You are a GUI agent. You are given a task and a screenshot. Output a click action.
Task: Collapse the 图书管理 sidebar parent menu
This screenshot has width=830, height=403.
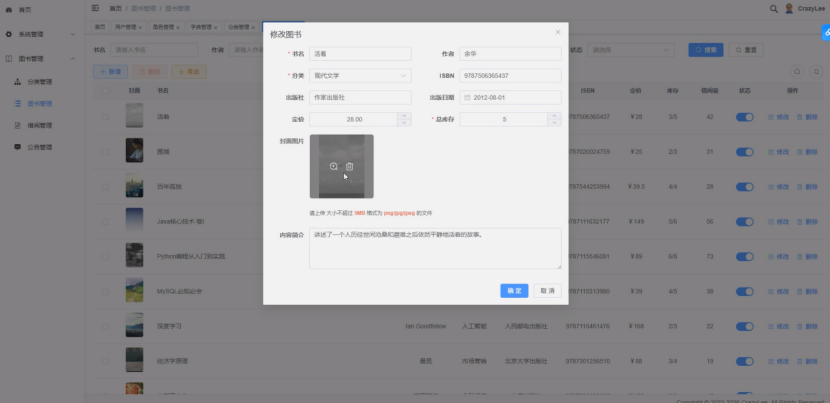[x=42, y=59]
